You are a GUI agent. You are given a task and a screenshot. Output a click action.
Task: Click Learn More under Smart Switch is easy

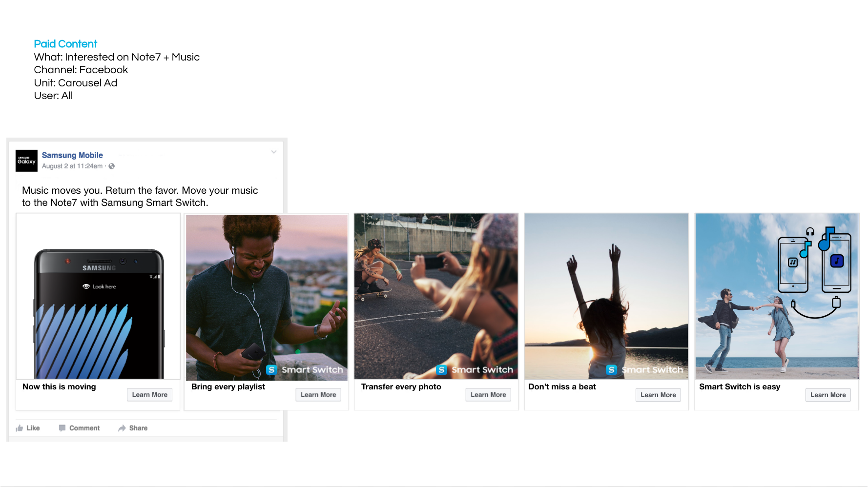(x=828, y=395)
